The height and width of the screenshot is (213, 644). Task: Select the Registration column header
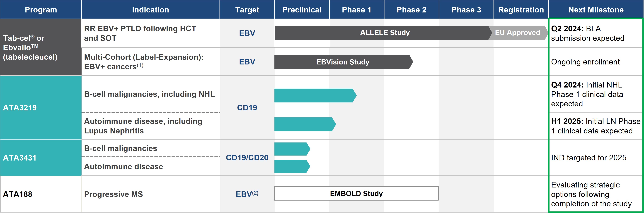pyautogui.click(x=521, y=10)
